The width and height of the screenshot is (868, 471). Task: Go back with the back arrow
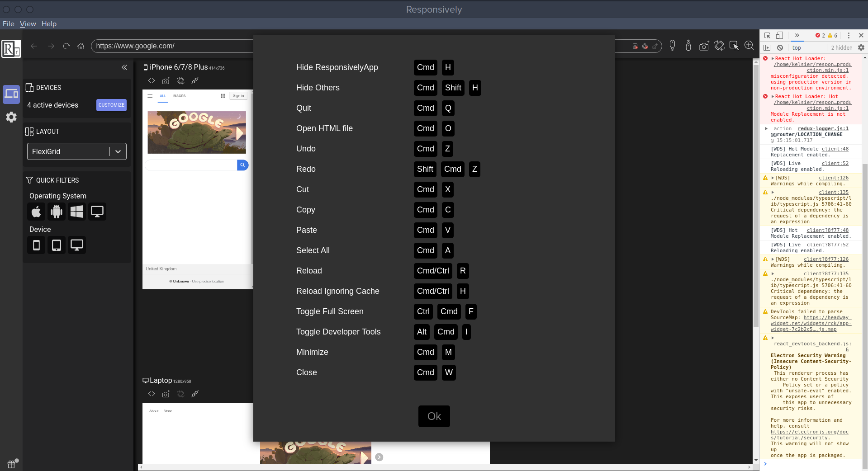(x=34, y=46)
